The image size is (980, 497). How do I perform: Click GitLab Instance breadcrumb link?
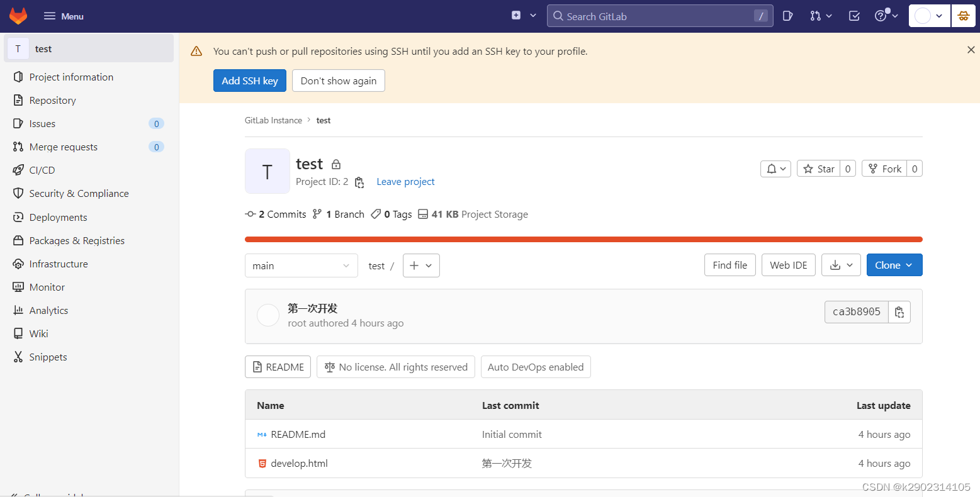(x=273, y=120)
